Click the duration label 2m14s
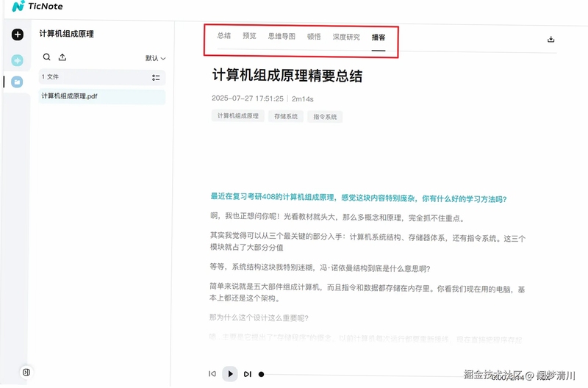The image size is (588, 388). [303, 99]
